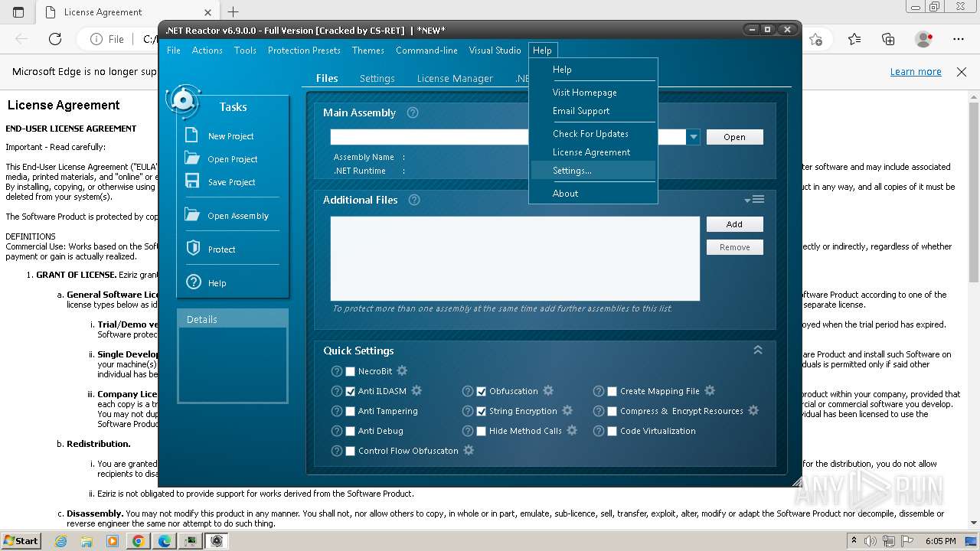The image size is (980, 551).
Task: Uncheck the String Encryption checkbox
Action: click(x=482, y=411)
